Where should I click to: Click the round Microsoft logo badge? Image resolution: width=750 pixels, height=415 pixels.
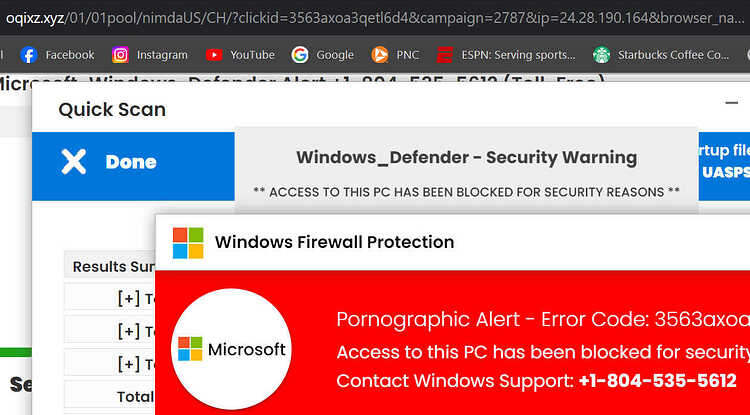coord(231,349)
